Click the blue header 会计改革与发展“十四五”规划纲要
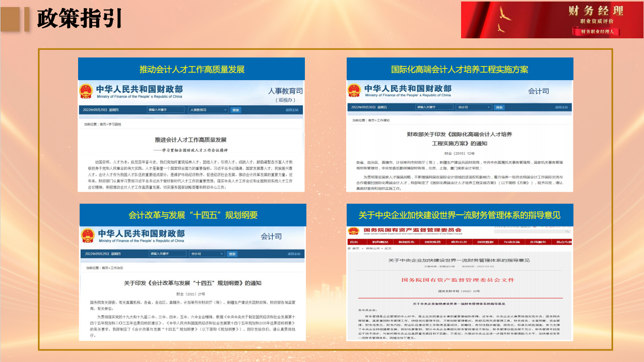This screenshot has width=644, height=362. pos(193,215)
